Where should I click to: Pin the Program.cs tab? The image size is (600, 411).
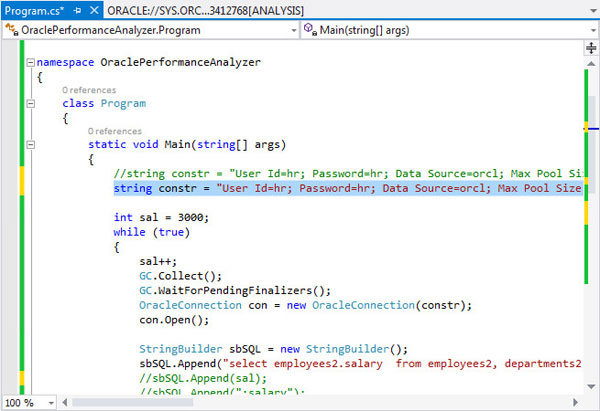[78, 11]
